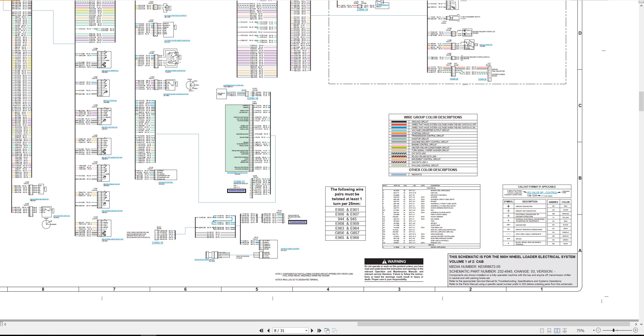Click the zoom slider handle
644x336 pixels.
(x=614, y=330)
